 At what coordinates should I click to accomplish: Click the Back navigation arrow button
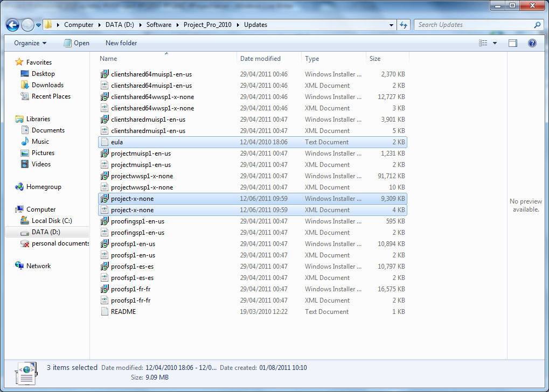coord(13,25)
